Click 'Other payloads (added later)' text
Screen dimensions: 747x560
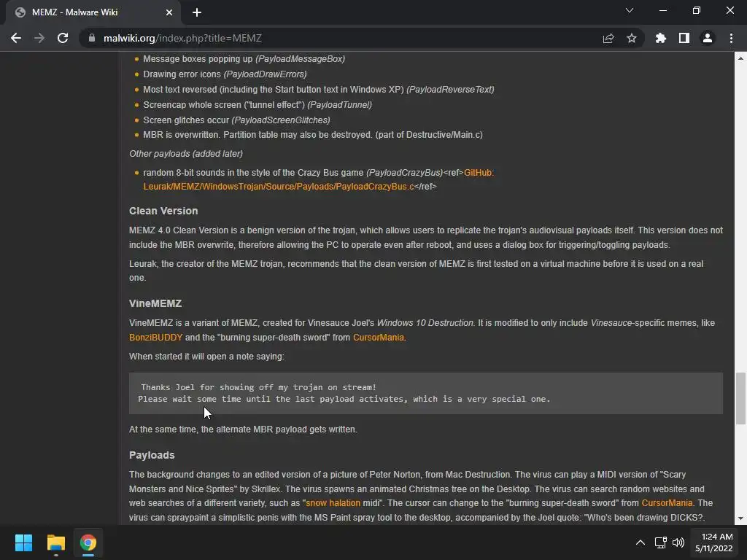(x=186, y=154)
